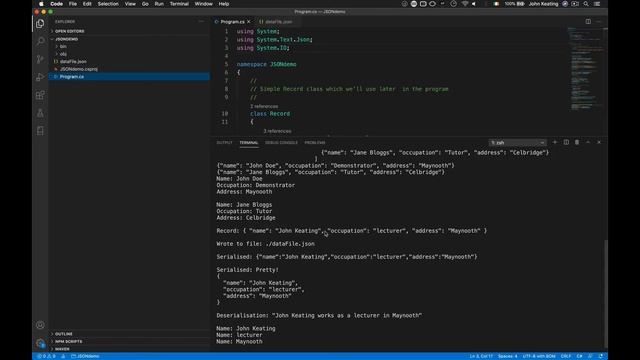The height and width of the screenshot is (360, 640).
Task: Open the Explorer view in activity bar
Action: coord(40,24)
